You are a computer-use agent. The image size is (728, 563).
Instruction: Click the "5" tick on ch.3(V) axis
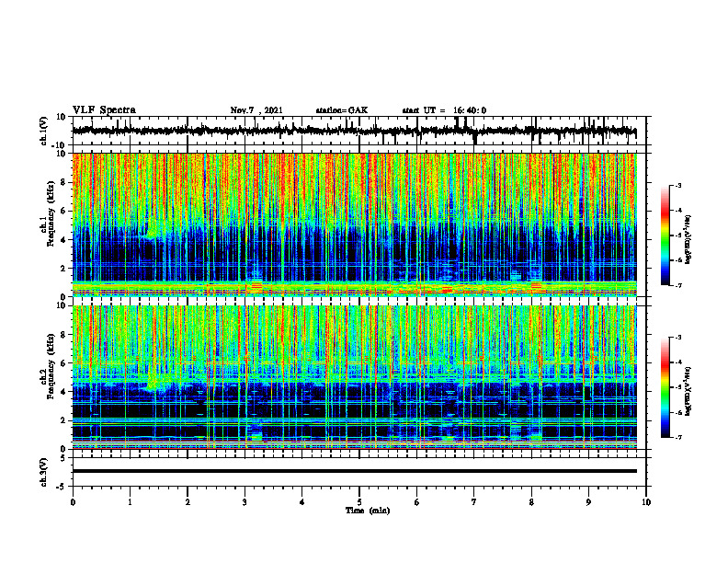tap(64, 458)
